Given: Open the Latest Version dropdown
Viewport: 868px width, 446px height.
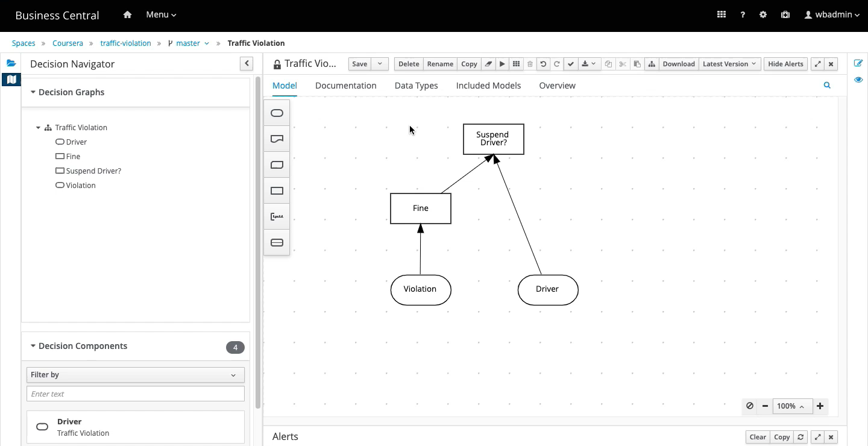Looking at the screenshot, I should click(x=729, y=64).
